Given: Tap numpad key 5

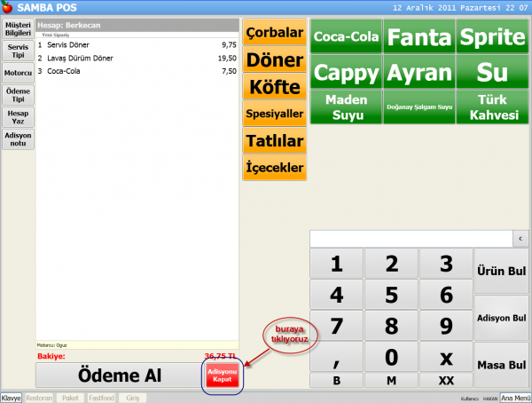Looking at the screenshot, I should point(391,295).
